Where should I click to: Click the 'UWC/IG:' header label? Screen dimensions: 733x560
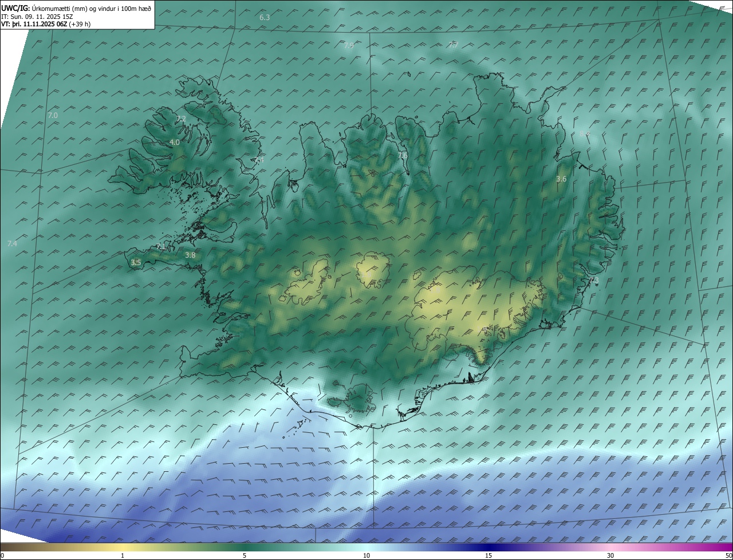click(x=16, y=8)
